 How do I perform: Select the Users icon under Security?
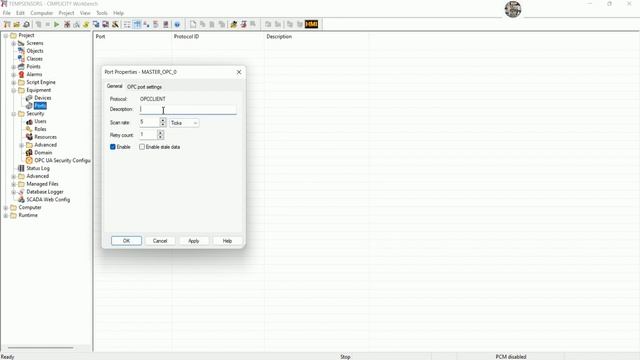tap(29, 121)
